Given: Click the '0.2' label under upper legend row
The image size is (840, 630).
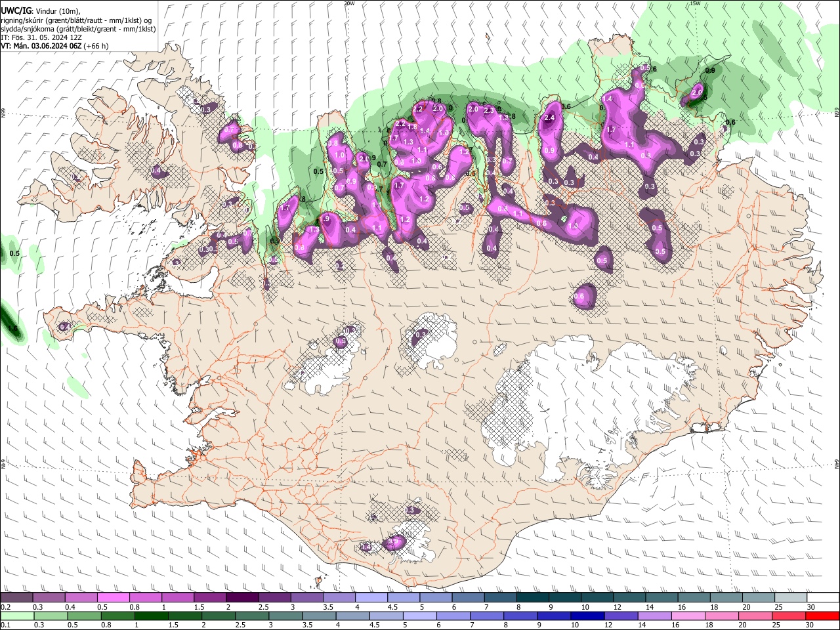Looking at the screenshot, I should 5,607.
